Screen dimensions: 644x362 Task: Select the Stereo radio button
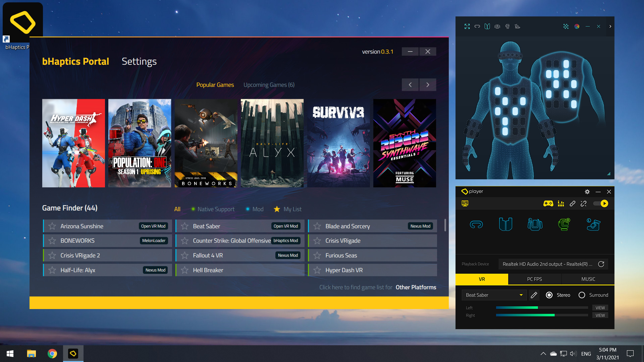click(x=549, y=295)
